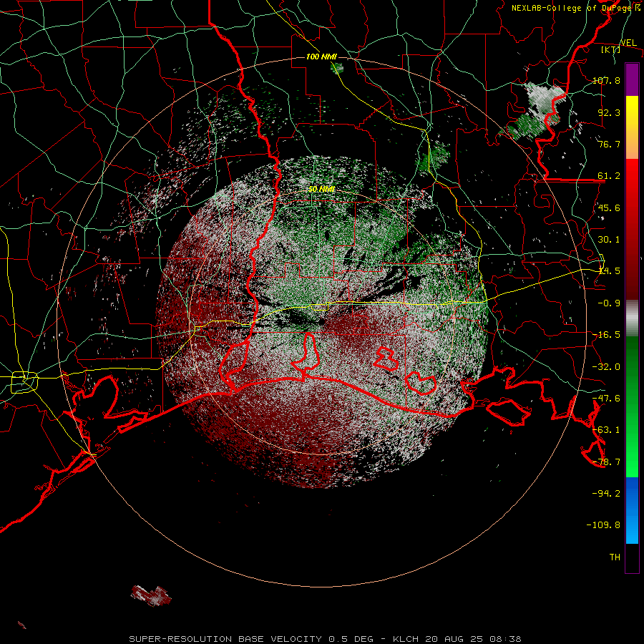
Task: Click the [KT] units label
Action: pos(610,49)
